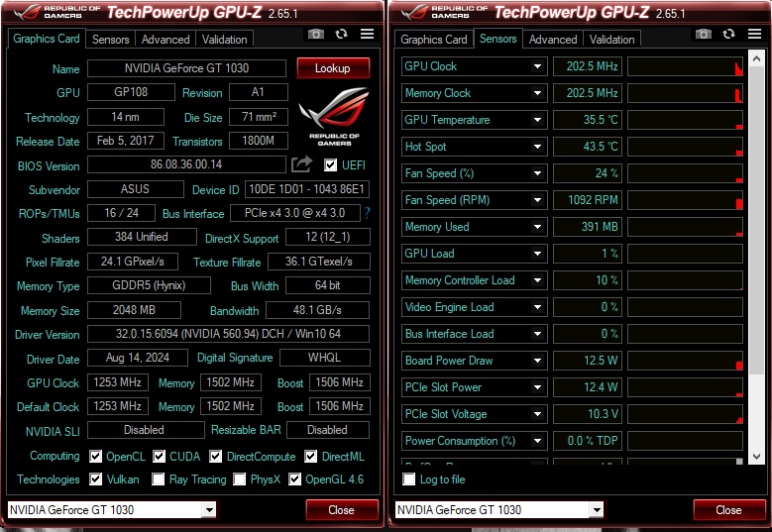Click the Driver Version field
This screenshot has width=772, height=532.
(x=229, y=334)
